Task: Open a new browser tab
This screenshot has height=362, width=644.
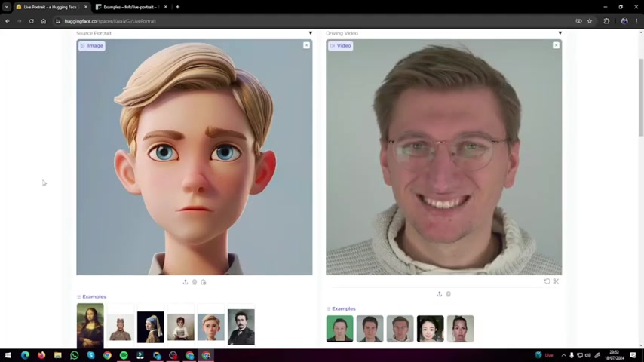Action: click(178, 7)
